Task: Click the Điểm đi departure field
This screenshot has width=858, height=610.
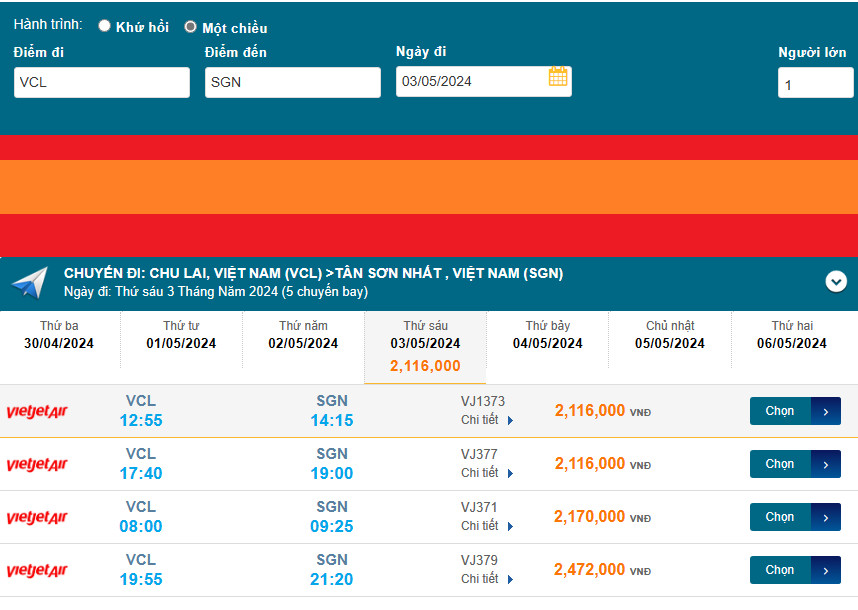Action: 101,83
